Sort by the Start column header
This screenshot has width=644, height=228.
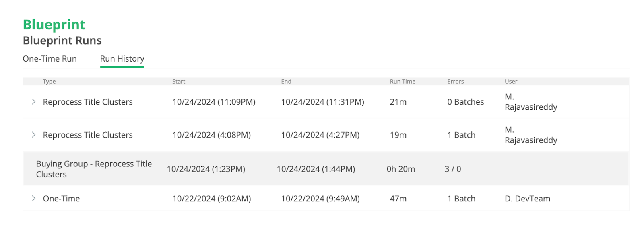179,82
